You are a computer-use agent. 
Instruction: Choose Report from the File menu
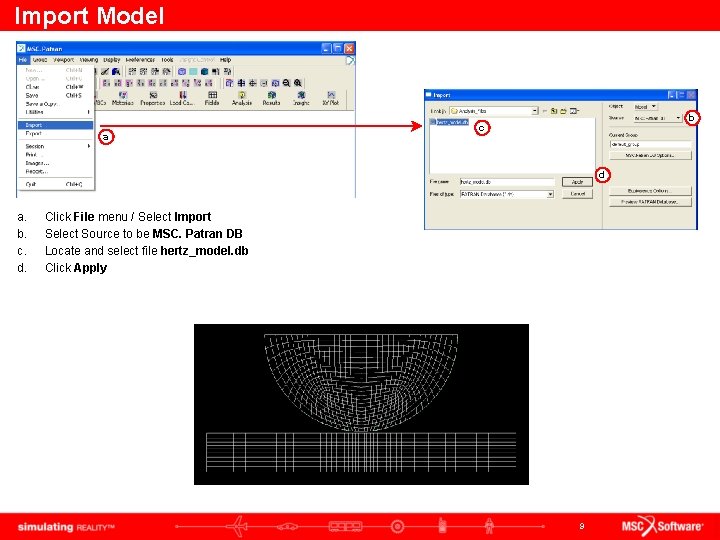coord(55,171)
